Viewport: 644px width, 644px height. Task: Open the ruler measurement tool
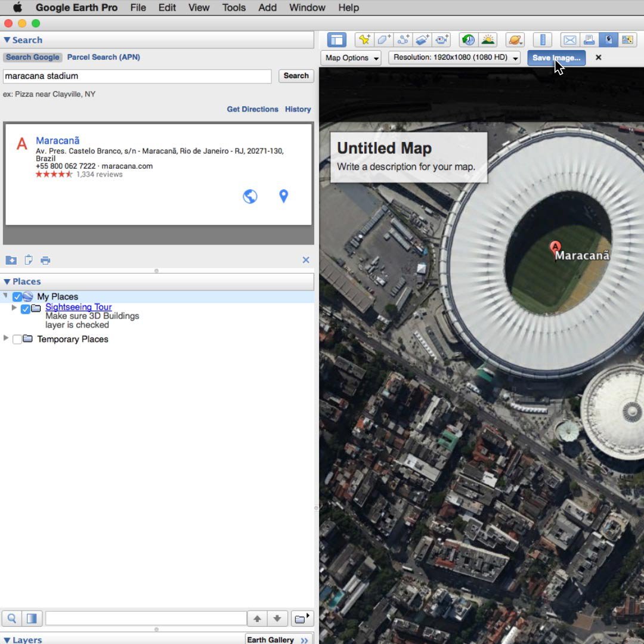(543, 40)
